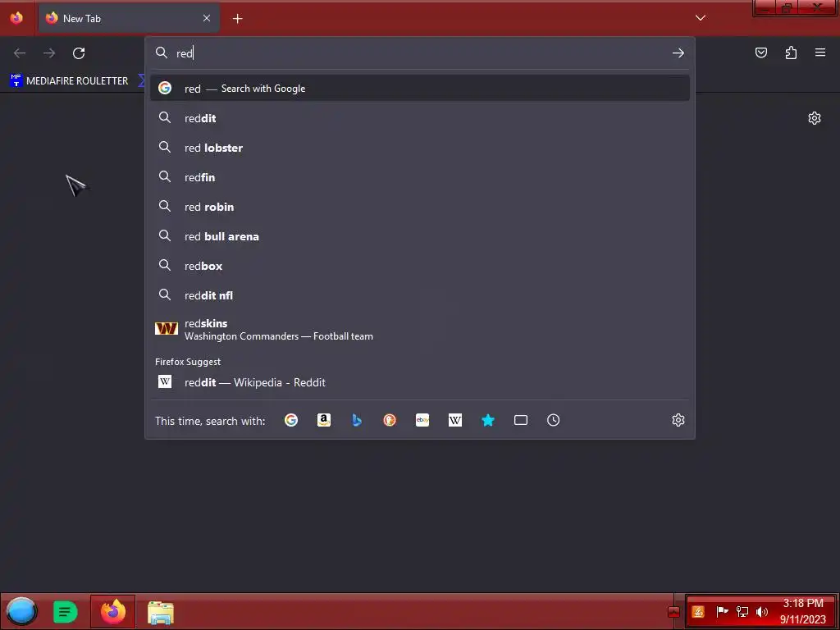Search history using the clock icon
840x630 pixels.
tap(554, 420)
